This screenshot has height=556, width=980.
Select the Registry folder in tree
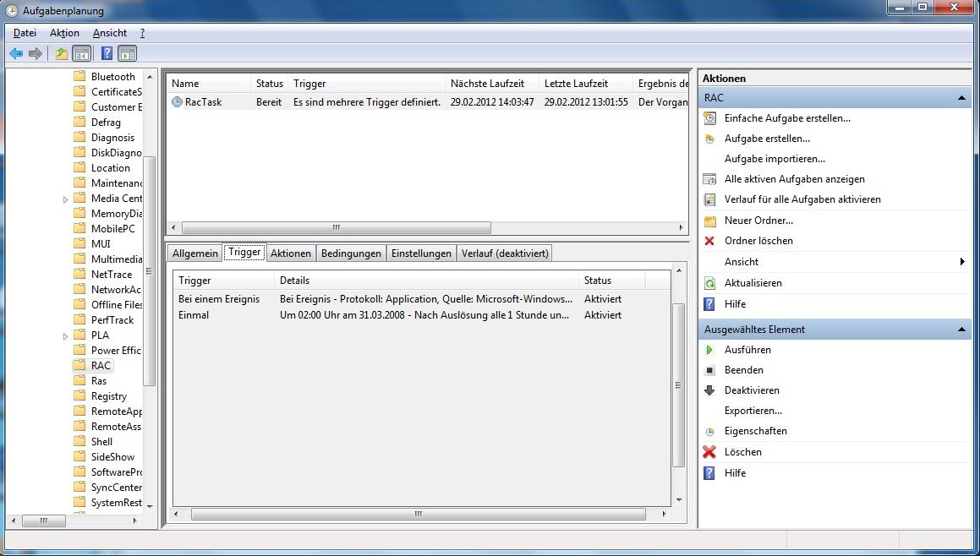109,396
